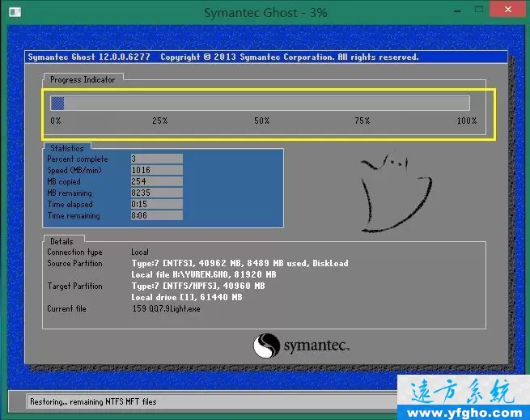The height and width of the screenshot is (420, 530).
Task: Click the Ghost mascot drawing
Action: 393,192
